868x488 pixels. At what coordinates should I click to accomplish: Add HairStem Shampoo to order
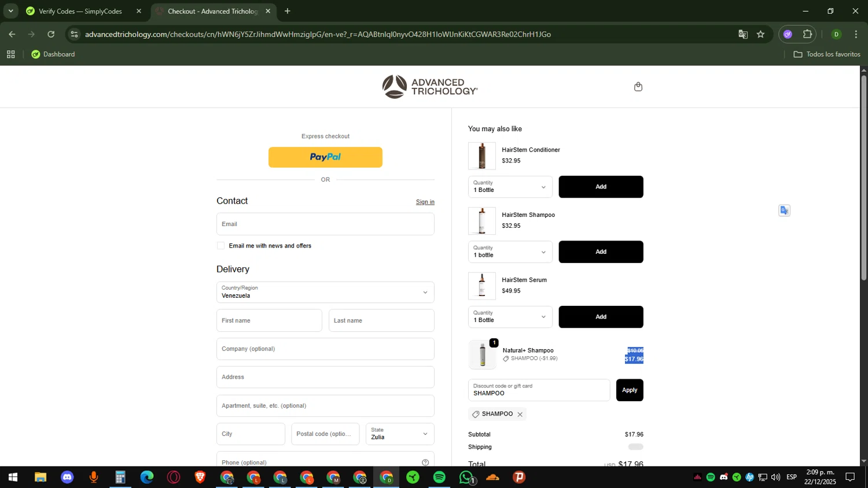601,252
